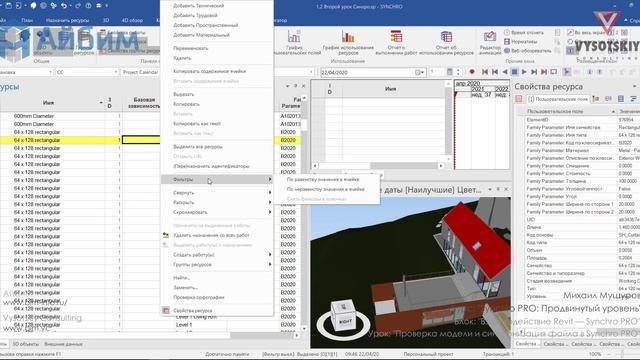Open Редактор анимации
640x360 pixels.
tap(489, 43)
